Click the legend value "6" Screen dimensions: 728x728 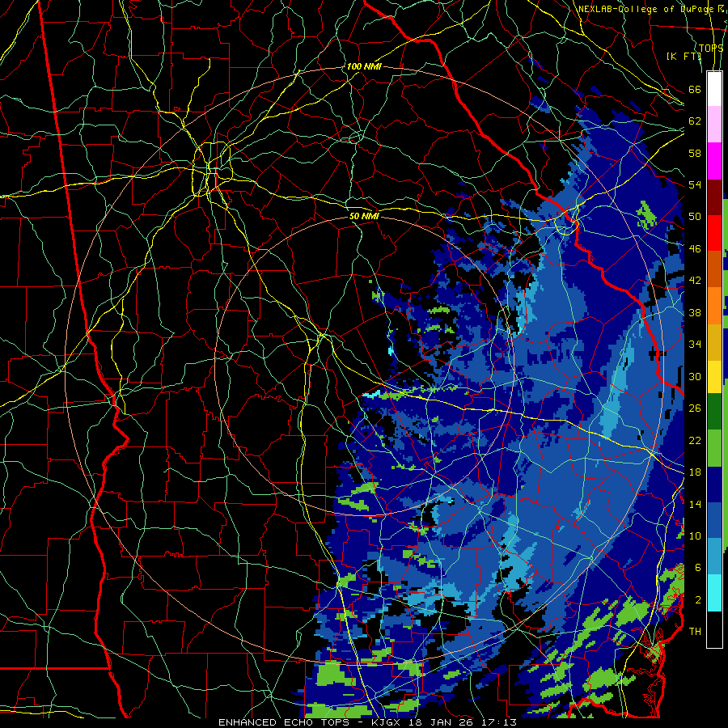[698, 567]
